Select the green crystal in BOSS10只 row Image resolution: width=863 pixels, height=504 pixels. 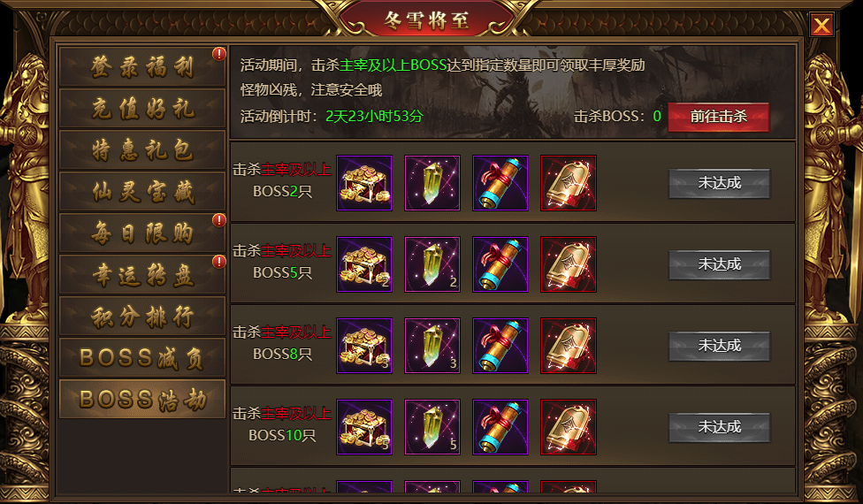[432, 428]
